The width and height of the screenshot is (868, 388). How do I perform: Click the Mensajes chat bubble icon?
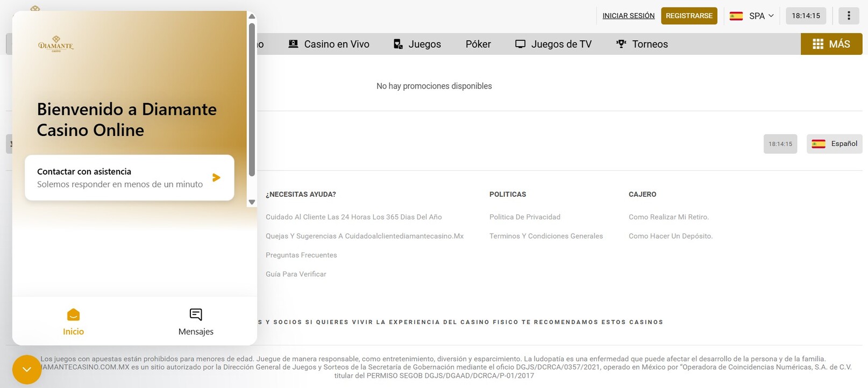click(196, 314)
